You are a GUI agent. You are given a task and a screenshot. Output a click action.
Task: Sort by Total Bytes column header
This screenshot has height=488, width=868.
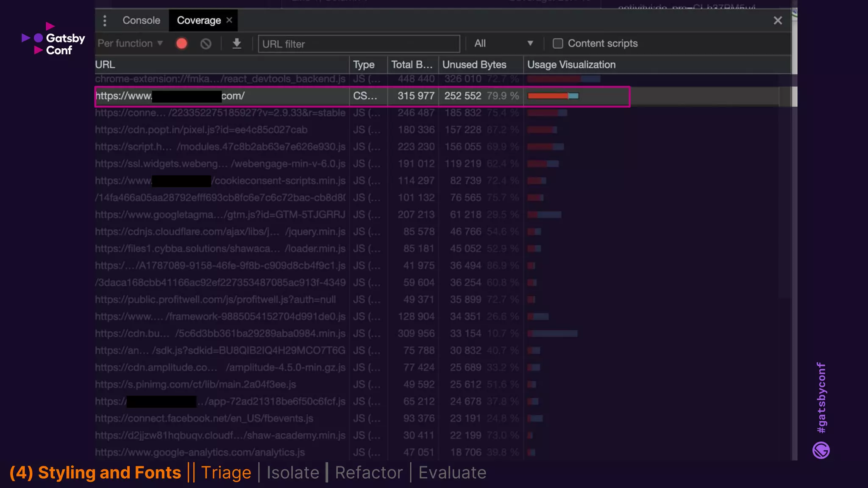[x=412, y=65]
